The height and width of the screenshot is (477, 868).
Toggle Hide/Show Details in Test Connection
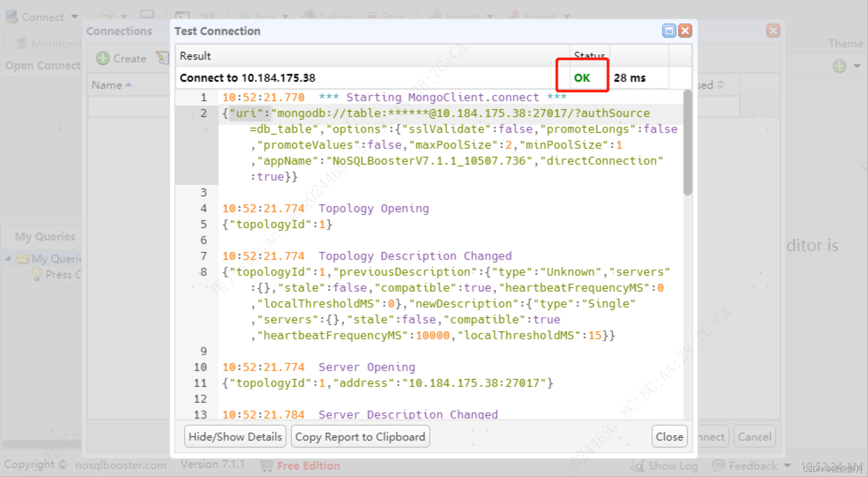point(235,436)
